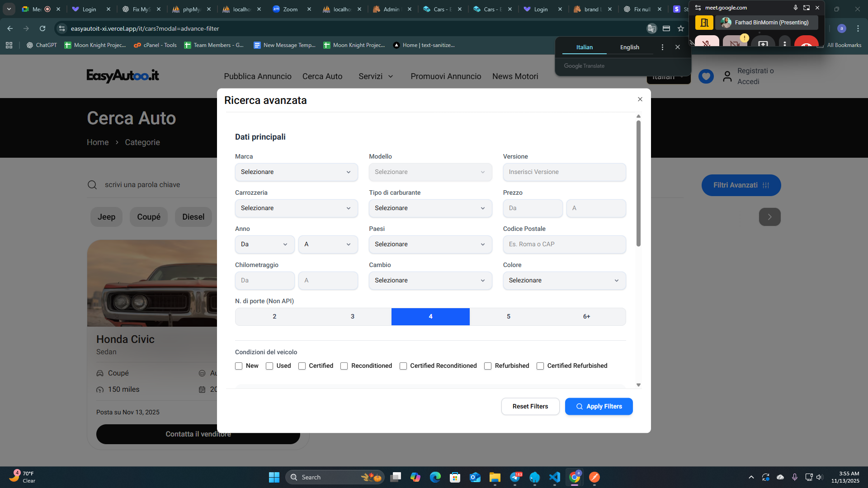Open File Explorer from taskbar
This screenshot has width=868, height=488.
(x=495, y=477)
